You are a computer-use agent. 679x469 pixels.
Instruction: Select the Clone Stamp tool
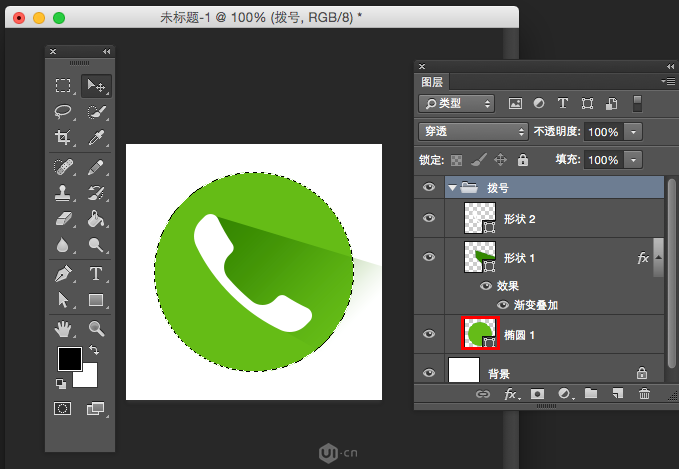pyautogui.click(x=63, y=193)
